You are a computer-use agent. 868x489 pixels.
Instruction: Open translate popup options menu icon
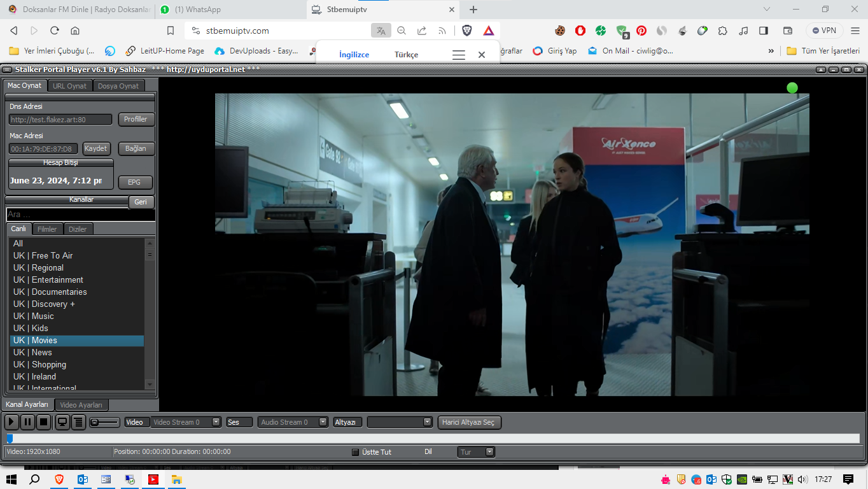[459, 55]
